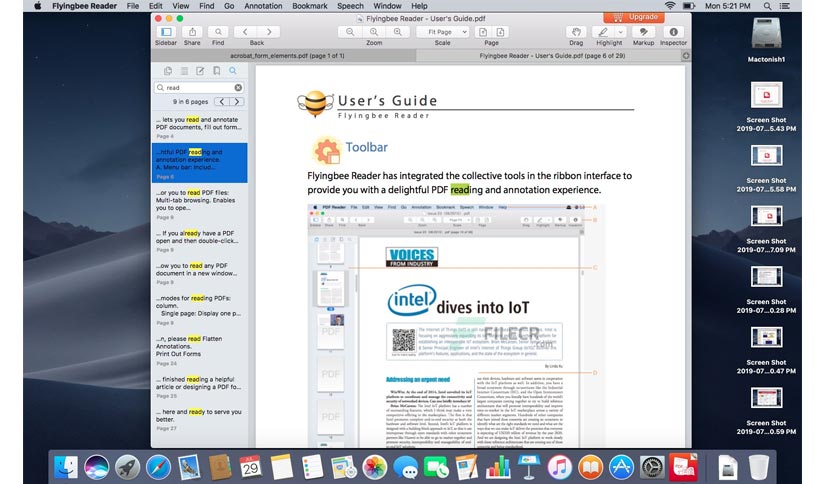The image size is (836, 484).
Task: Show outline list sidebar view
Action: click(x=184, y=70)
